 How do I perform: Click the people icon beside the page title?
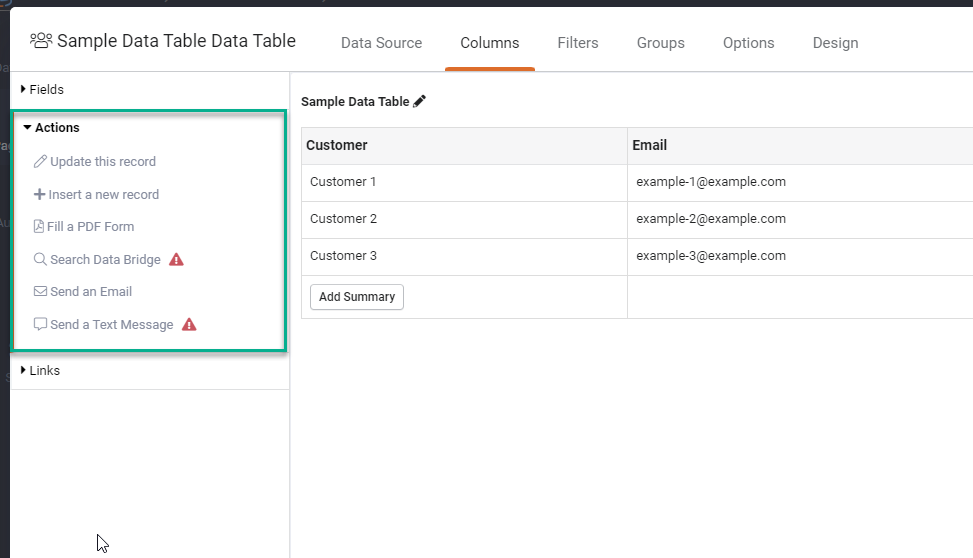click(x=41, y=41)
